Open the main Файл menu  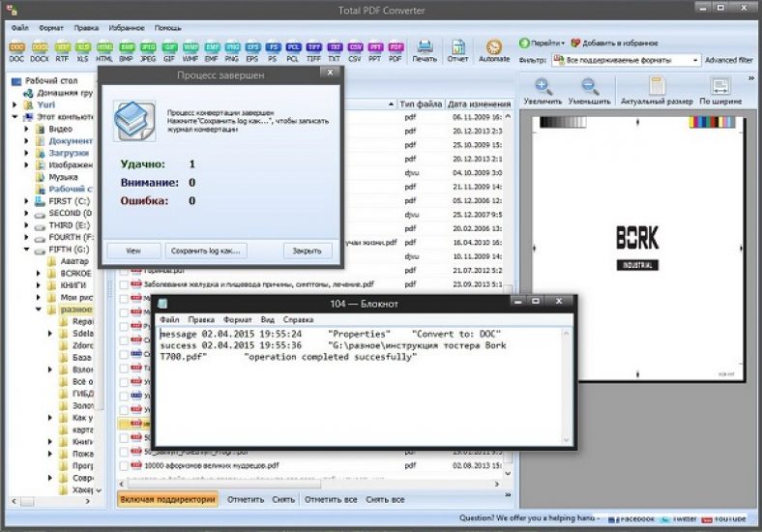20,28
